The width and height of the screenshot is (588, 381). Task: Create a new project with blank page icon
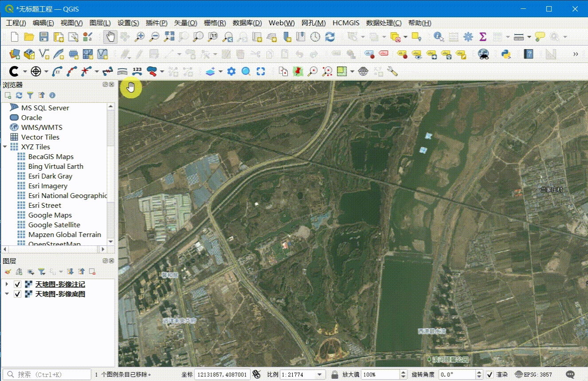click(x=15, y=37)
